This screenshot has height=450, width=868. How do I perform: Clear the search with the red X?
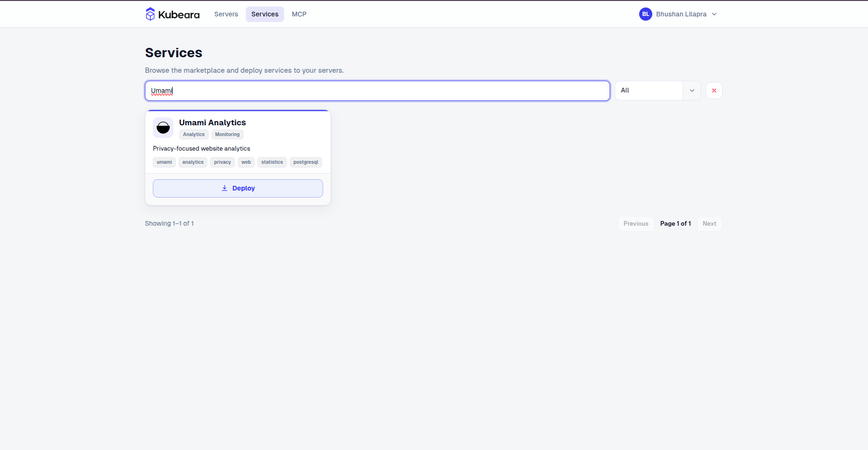pos(714,91)
